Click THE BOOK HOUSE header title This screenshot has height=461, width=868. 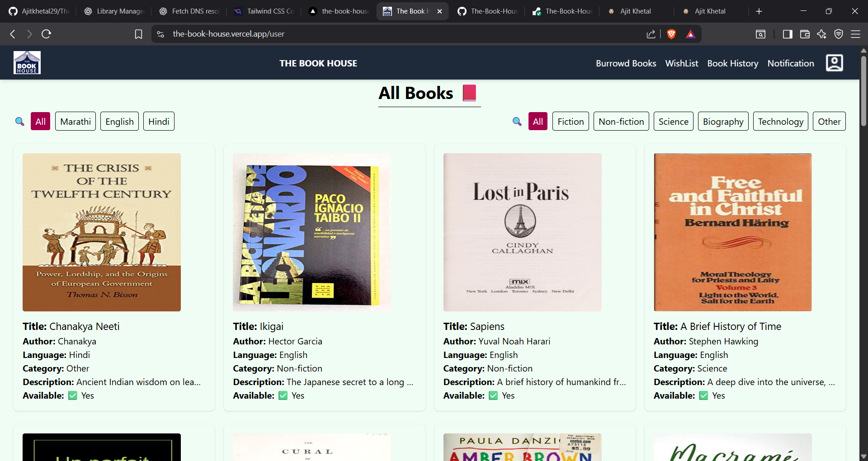point(318,63)
